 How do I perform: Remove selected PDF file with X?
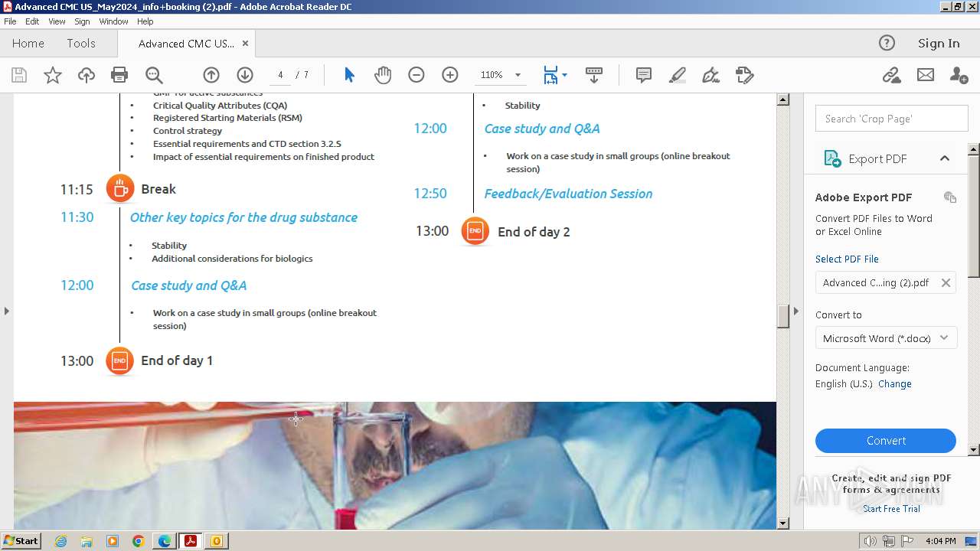coord(946,282)
